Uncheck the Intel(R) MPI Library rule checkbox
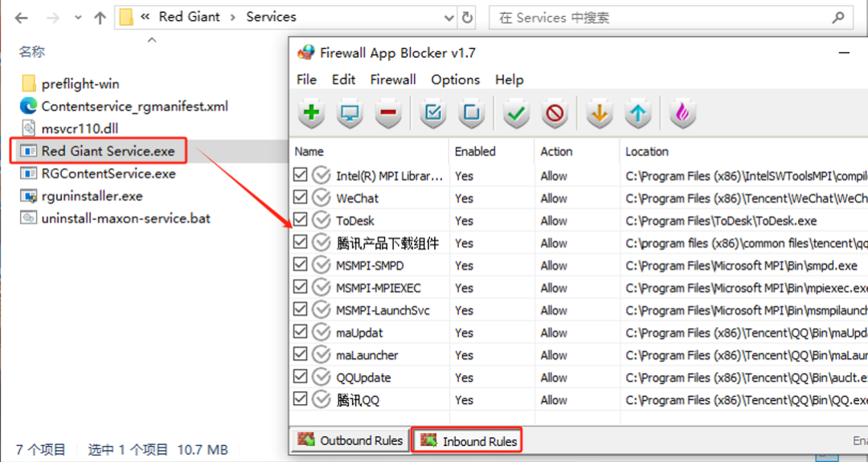This screenshot has width=868, height=462. point(300,175)
